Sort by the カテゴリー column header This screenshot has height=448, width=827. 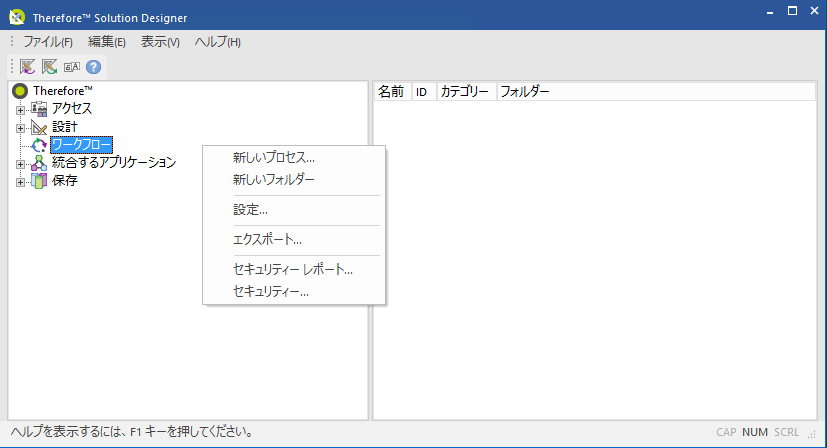(466, 92)
